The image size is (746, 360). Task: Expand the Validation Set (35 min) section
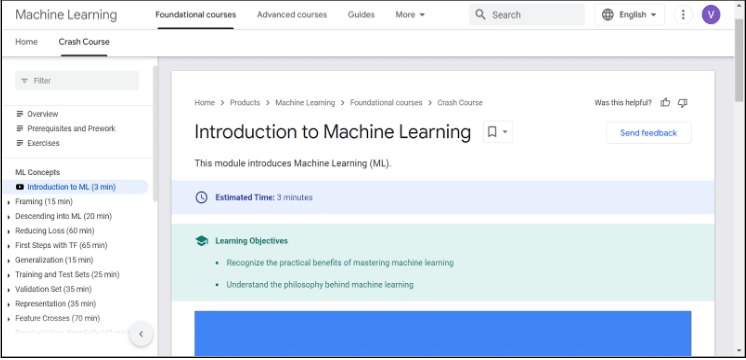tap(9, 290)
